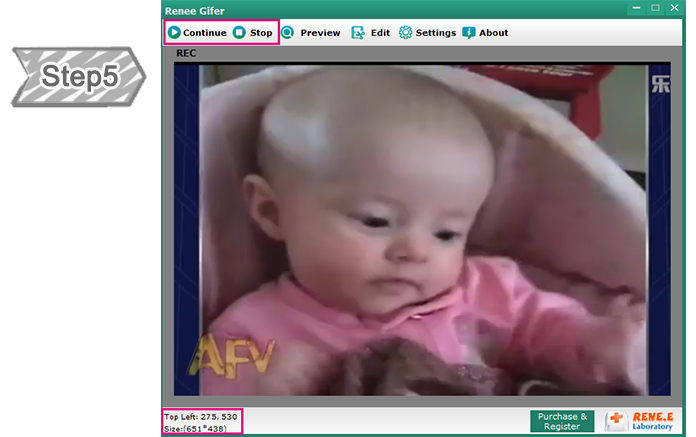696x437 pixels.
Task: Click the Edit pencil icon
Action: (x=358, y=33)
